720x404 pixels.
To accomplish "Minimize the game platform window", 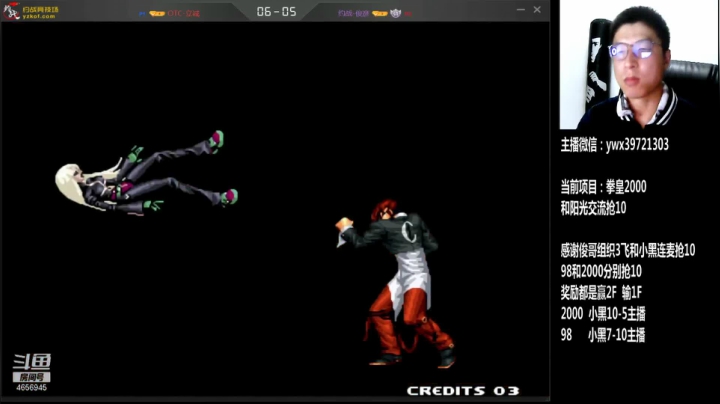I will [x=521, y=10].
